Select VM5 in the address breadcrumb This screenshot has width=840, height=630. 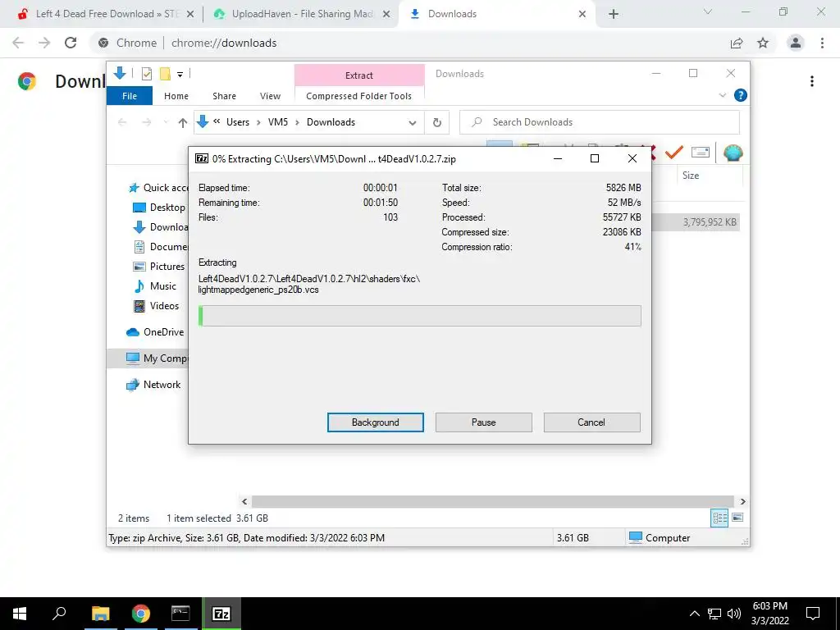point(278,122)
